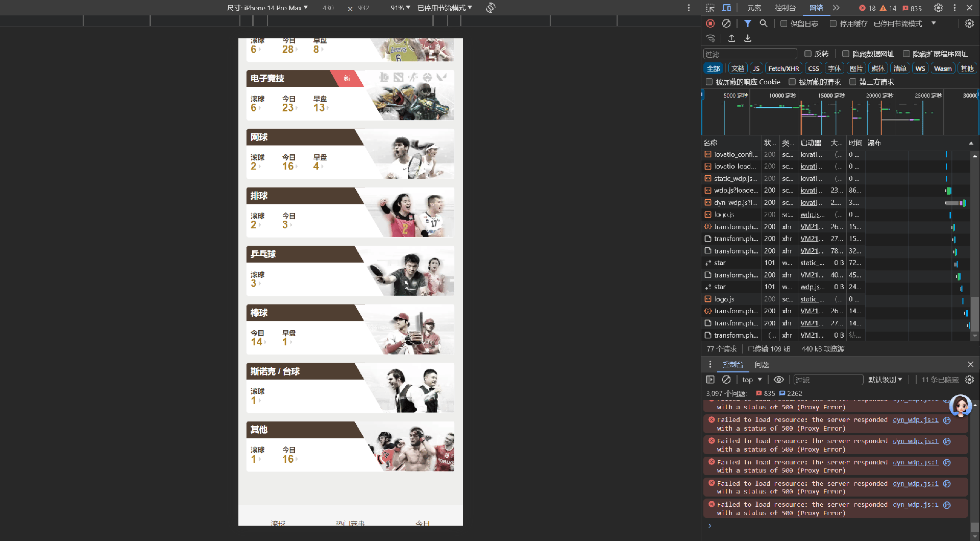
Task: Click the network filter text field
Action: pos(750,54)
